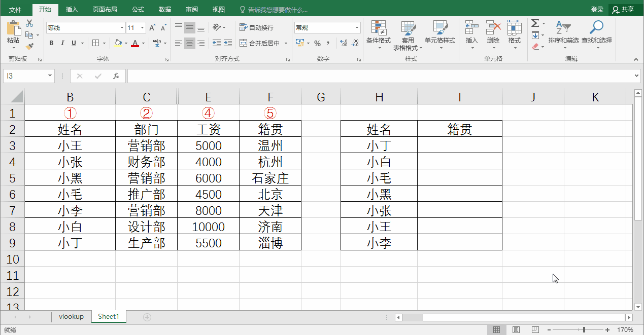
Task: Click the Cut scissors icon
Action: coord(29,23)
